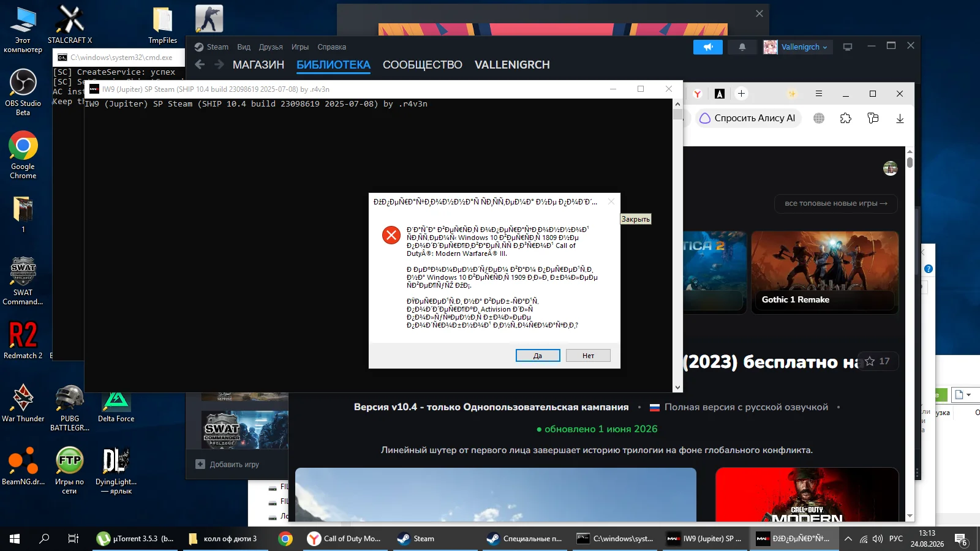Switch to the МАГАЗИН tab in Steam

tap(258, 65)
